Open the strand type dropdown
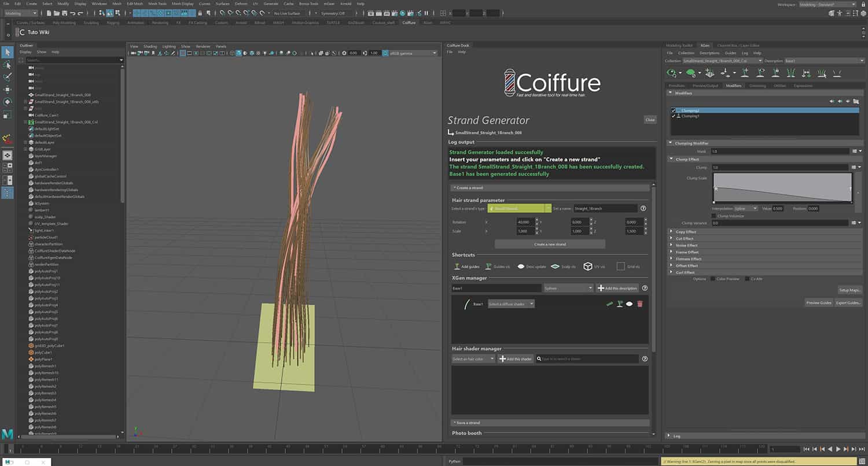Image resolution: width=868 pixels, height=466 pixels. [519, 208]
